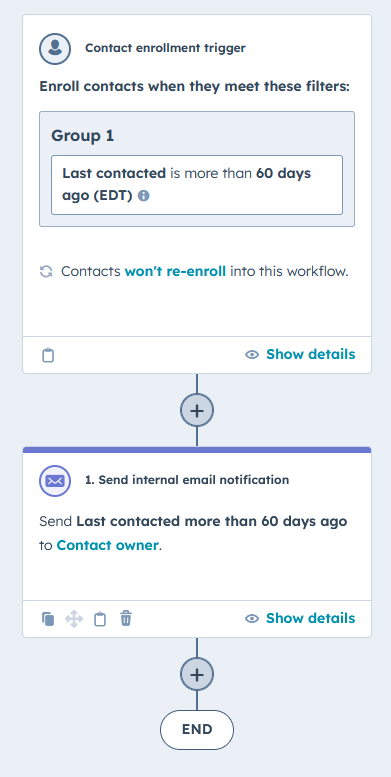The height and width of the screenshot is (777, 391).
Task: Add an action before the END node
Action: coord(197,674)
